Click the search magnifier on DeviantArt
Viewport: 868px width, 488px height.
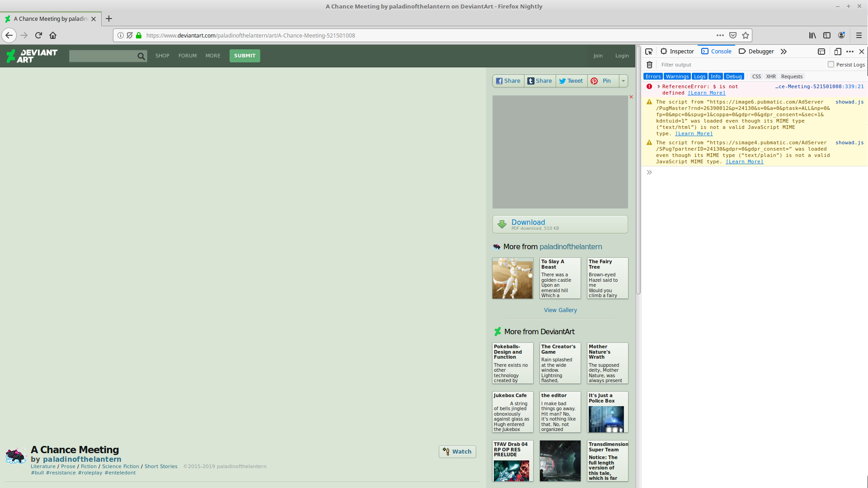click(x=141, y=56)
